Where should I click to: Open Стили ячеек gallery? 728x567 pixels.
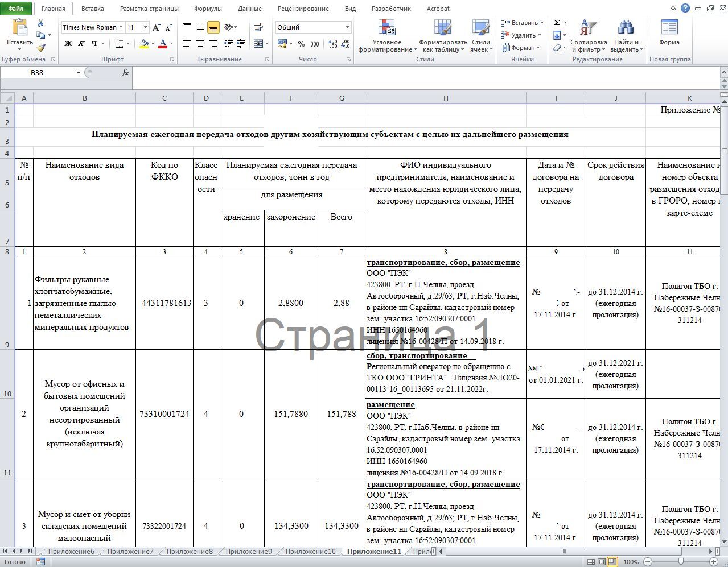pyautogui.click(x=481, y=36)
